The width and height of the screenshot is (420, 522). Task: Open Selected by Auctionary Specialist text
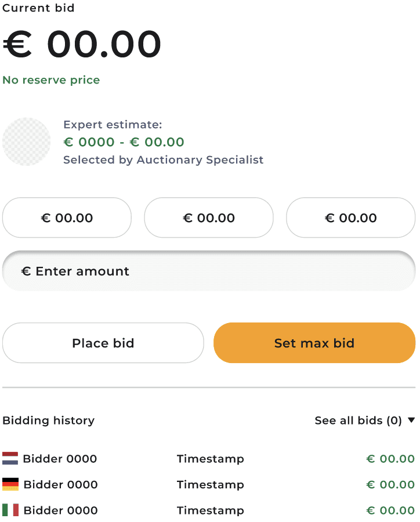tap(163, 159)
